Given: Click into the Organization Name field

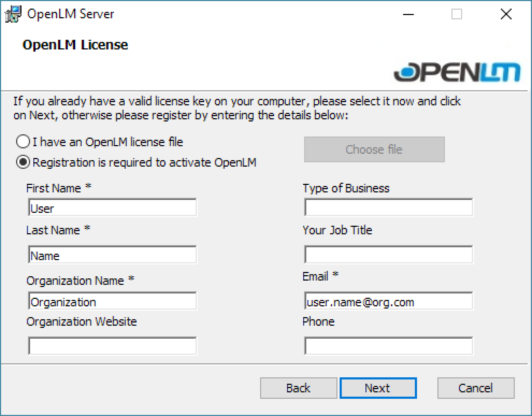Looking at the screenshot, I should [112, 301].
